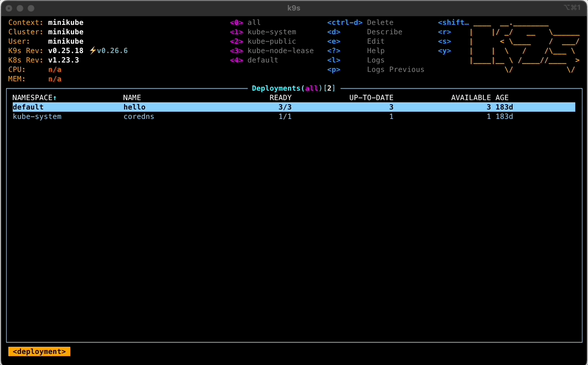Click the Logs Previous action label
588x365 pixels.
point(396,69)
